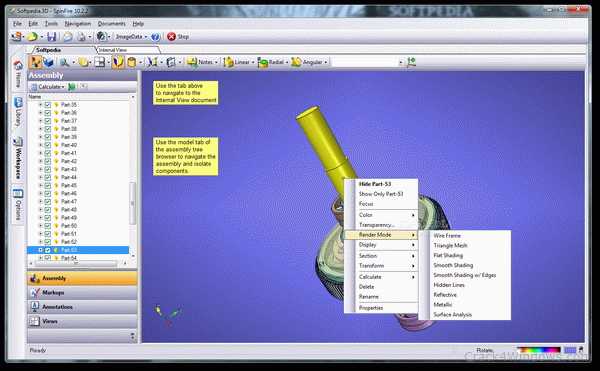
Task: Click the empty toolbar combo box field
Action: (x=365, y=62)
